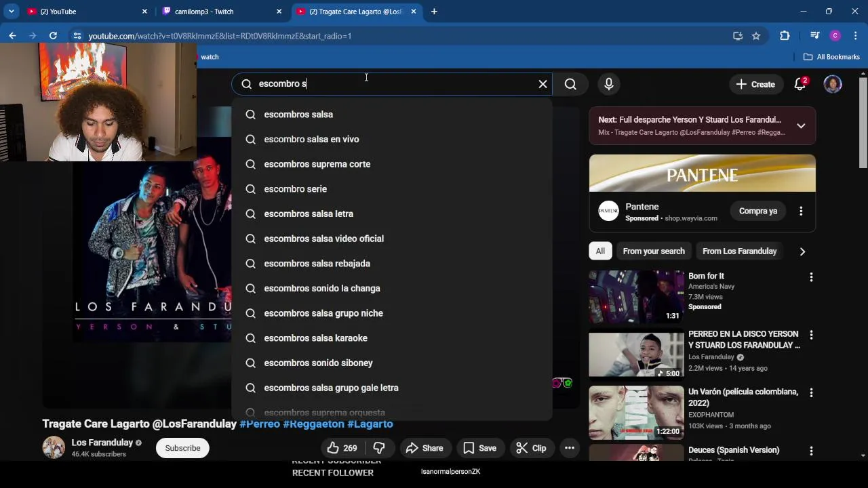Click the #Reggaeton hashtag link
The width and height of the screenshot is (868, 488).
(314, 424)
